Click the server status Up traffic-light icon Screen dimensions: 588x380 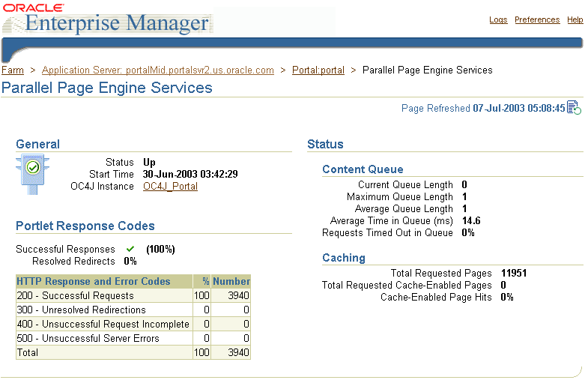[33, 174]
